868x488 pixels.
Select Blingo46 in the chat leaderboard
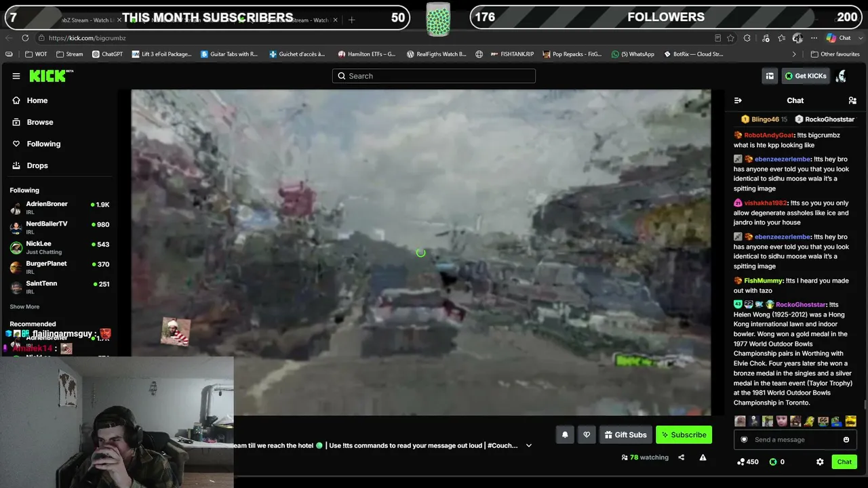(x=764, y=119)
